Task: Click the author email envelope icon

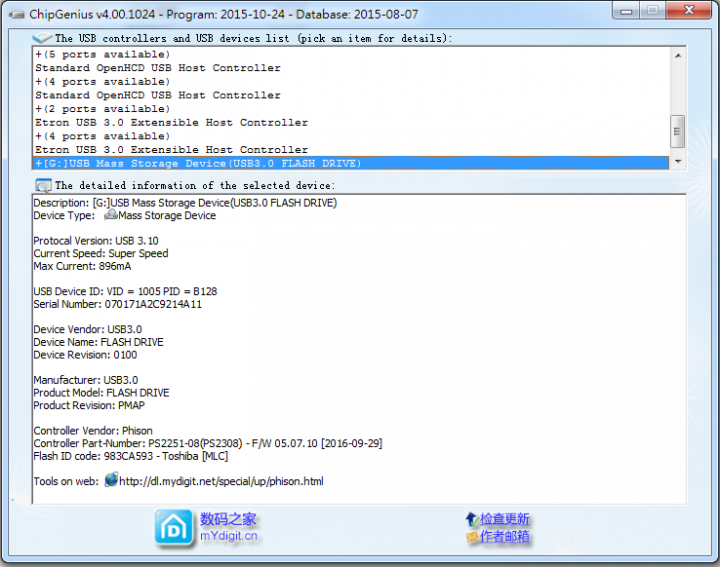Action: click(472, 536)
